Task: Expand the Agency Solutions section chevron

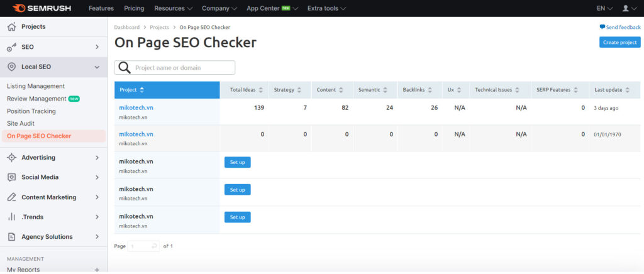Action: [x=97, y=237]
